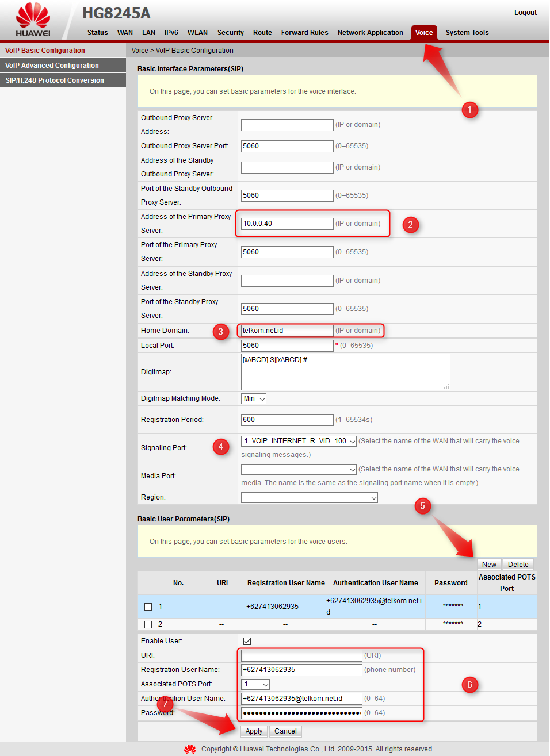Open the System Tools tab
The image size is (550, 756).
(467, 33)
